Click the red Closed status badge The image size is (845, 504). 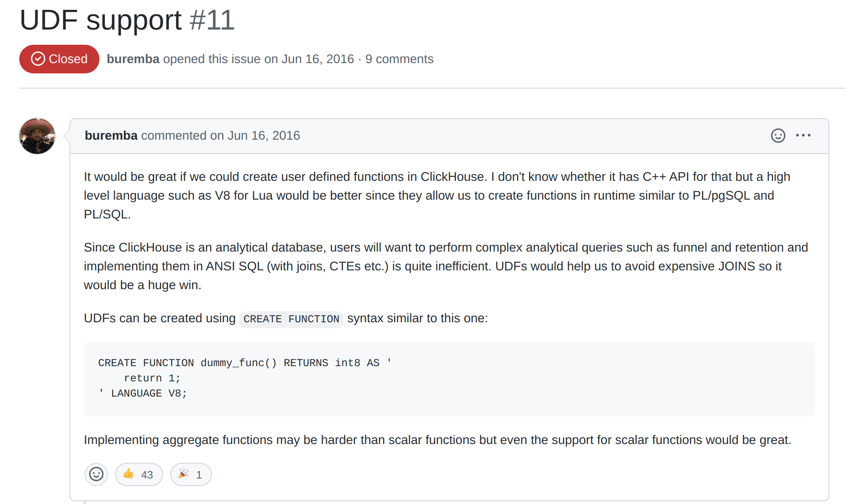[x=59, y=59]
